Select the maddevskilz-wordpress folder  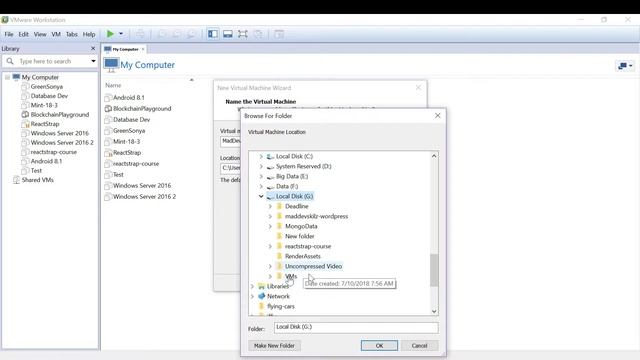click(x=316, y=216)
